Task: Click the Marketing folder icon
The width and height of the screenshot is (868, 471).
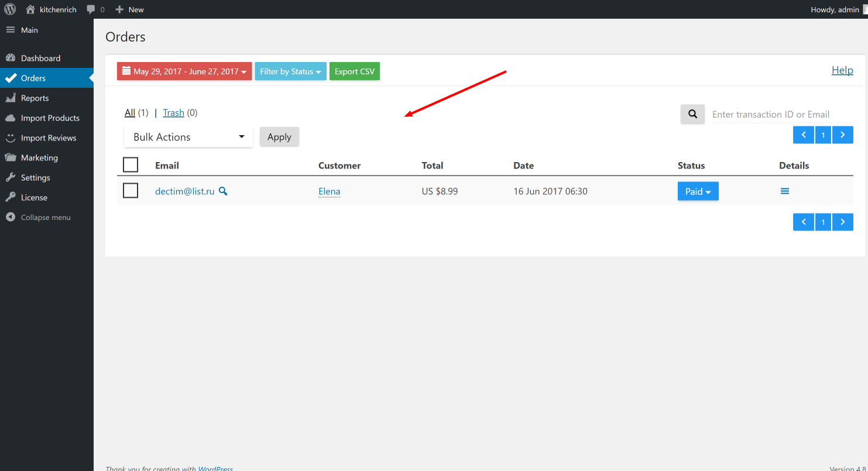Action: [x=11, y=157]
